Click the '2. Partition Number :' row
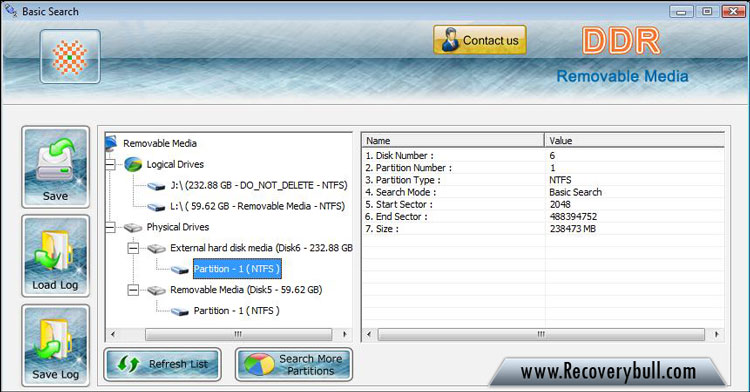 [x=543, y=168]
